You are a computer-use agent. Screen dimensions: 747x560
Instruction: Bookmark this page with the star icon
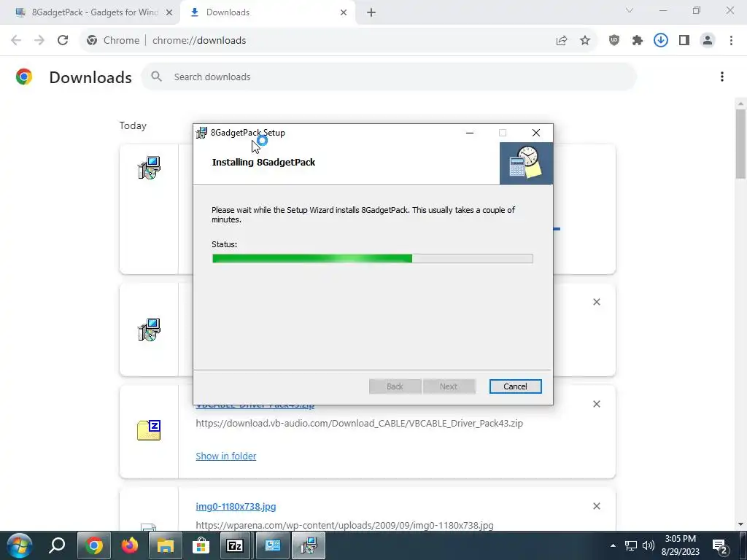[585, 41]
